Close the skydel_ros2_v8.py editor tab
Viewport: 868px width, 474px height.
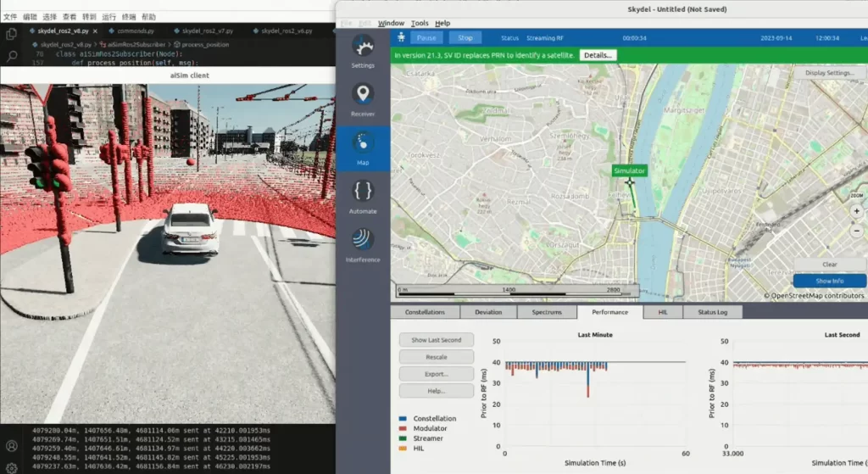[95, 31]
